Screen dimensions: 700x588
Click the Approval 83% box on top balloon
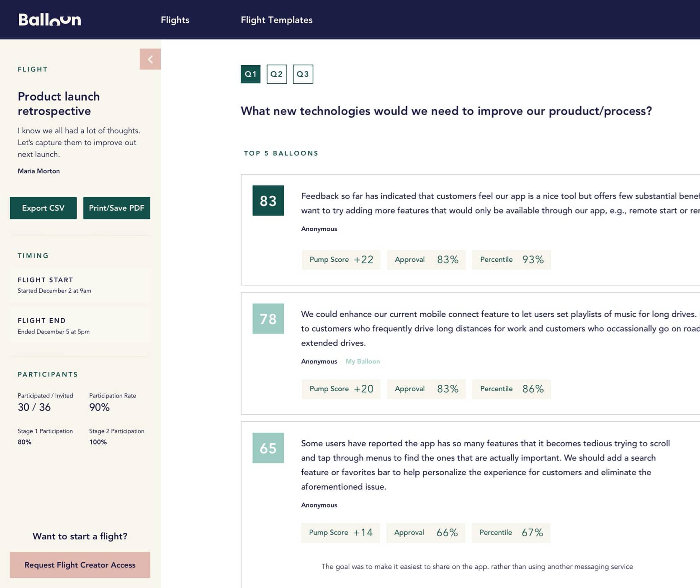click(426, 260)
